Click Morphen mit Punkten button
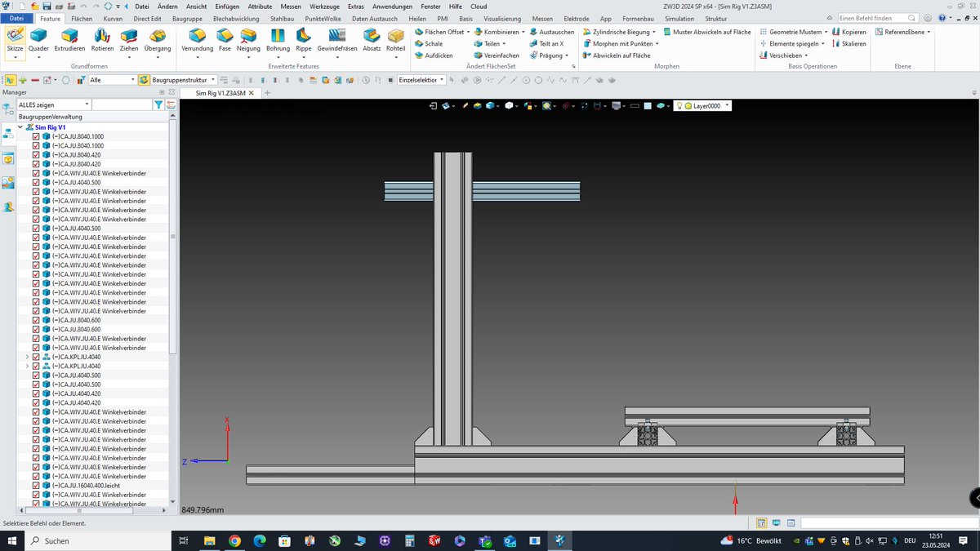This screenshot has width=980, height=551. tap(620, 44)
